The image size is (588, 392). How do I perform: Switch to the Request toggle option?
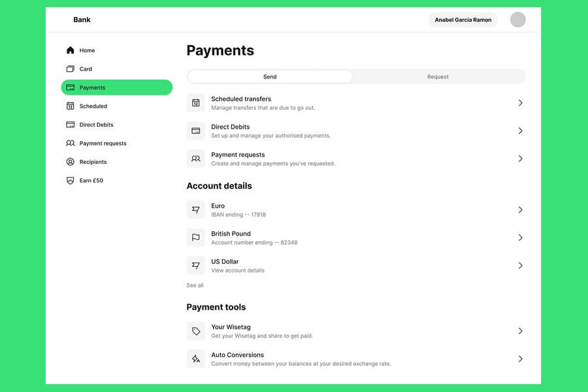click(x=438, y=76)
